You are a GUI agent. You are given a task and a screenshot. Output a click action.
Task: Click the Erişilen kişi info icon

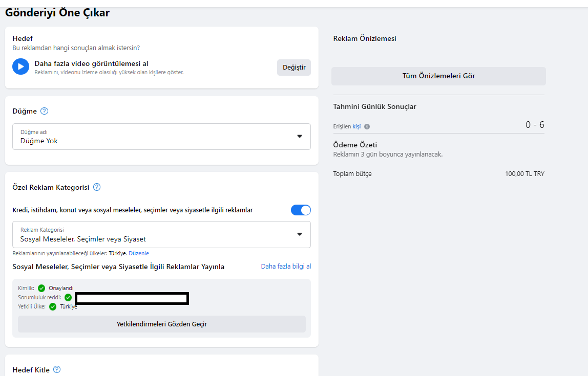[367, 126]
